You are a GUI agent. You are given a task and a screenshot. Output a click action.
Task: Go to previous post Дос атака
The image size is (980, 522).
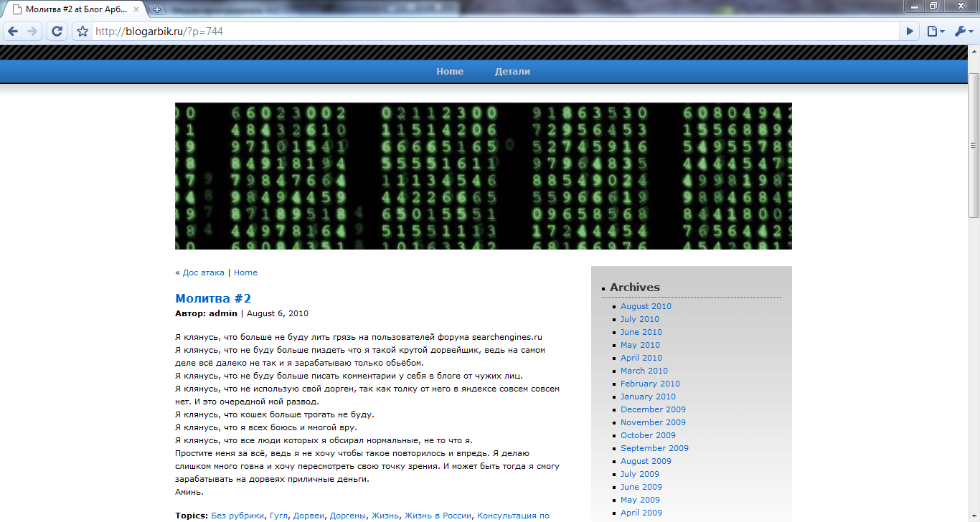(x=203, y=272)
